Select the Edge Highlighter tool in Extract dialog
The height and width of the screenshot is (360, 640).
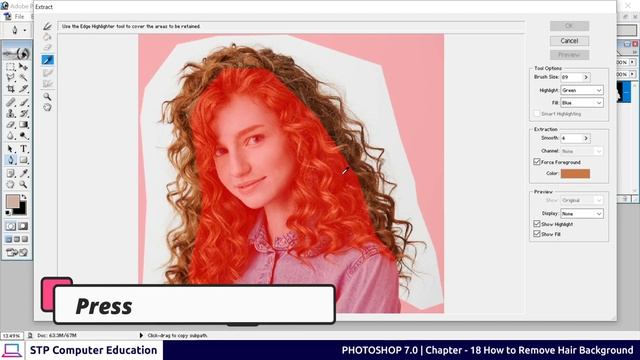(x=47, y=27)
